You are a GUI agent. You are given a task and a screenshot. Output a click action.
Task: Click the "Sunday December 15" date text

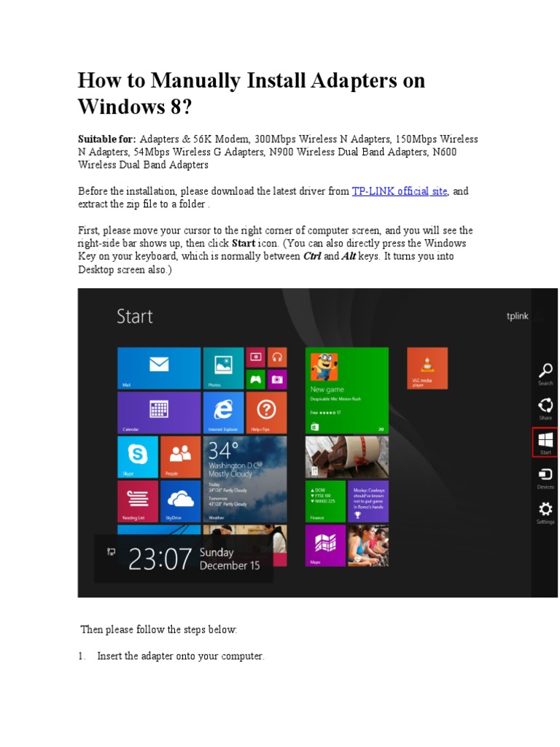[x=230, y=559]
